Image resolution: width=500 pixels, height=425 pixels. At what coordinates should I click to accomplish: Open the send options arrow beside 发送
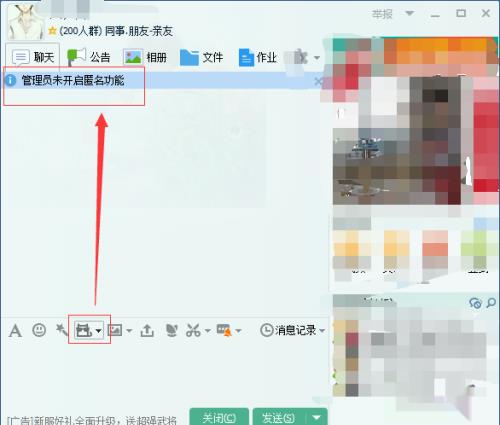click(316, 417)
